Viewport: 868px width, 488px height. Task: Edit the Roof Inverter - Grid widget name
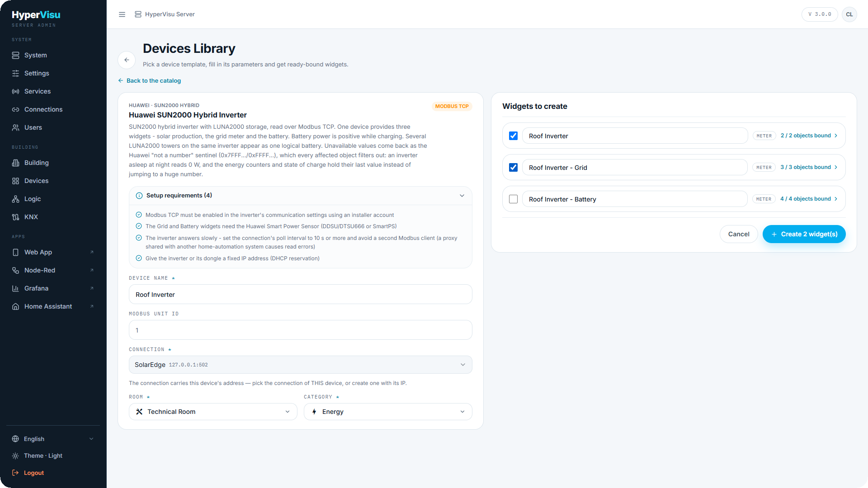pos(635,167)
